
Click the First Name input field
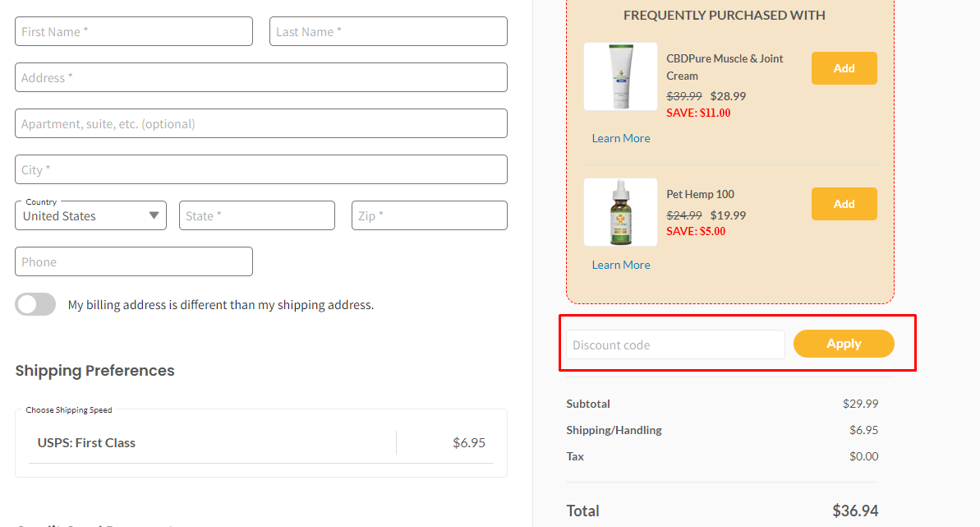pyautogui.click(x=134, y=31)
